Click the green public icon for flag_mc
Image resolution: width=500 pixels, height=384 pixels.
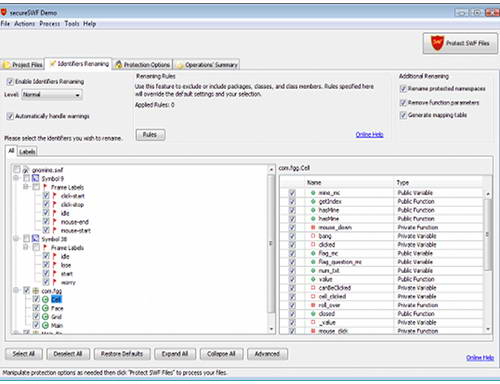pos(313,253)
